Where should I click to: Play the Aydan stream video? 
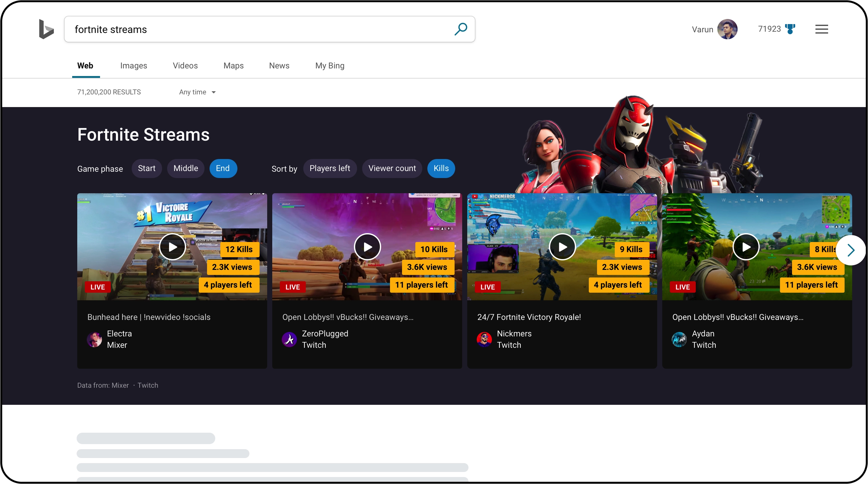(746, 247)
